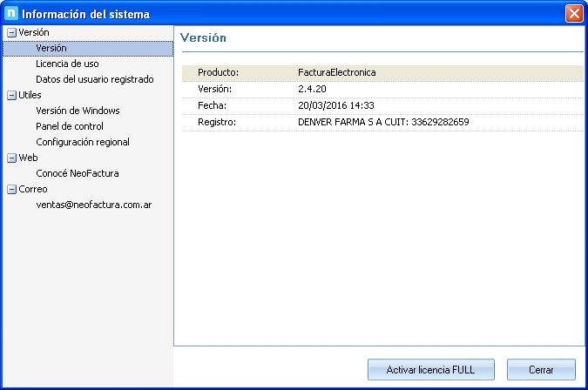
Task: Open Licencia de uso in the tree
Action: (x=67, y=64)
